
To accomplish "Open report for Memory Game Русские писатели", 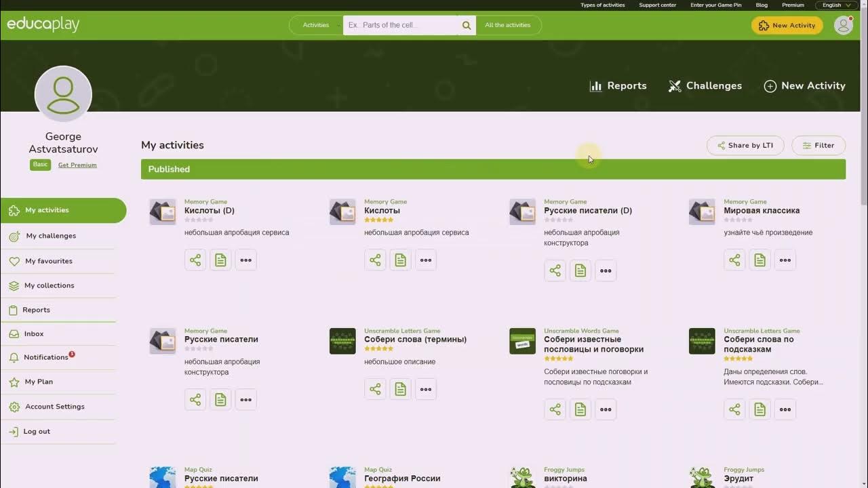I will tap(220, 400).
